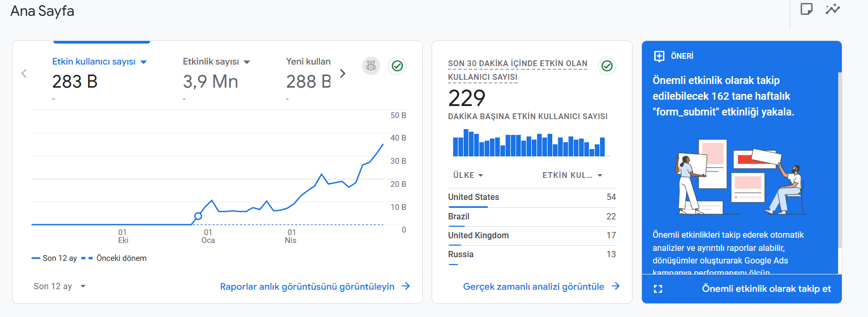Open ETKİN KUL... metric dropdown
The height and width of the screenshot is (317, 868).
(573, 175)
